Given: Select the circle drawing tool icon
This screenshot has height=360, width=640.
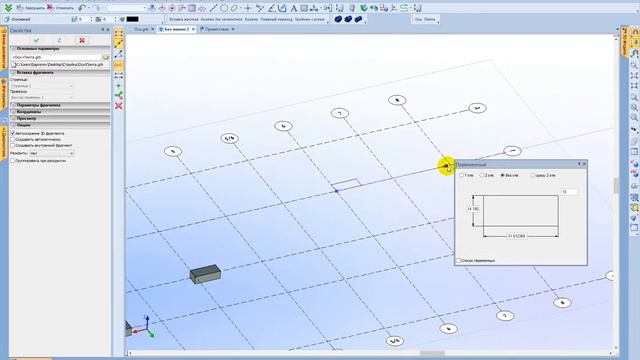Looking at the screenshot, I should pos(224,8).
